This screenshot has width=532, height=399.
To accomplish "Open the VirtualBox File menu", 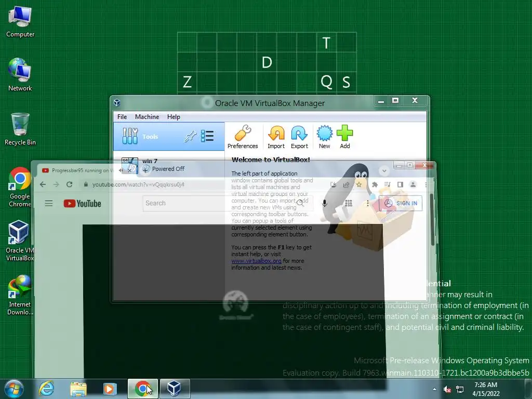I will tap(122, 117).
